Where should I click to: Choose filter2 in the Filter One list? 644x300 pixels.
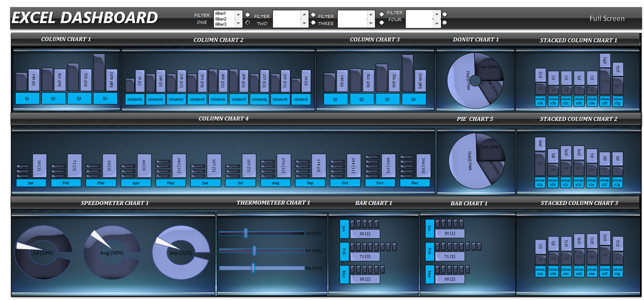(x=220, y=19)
